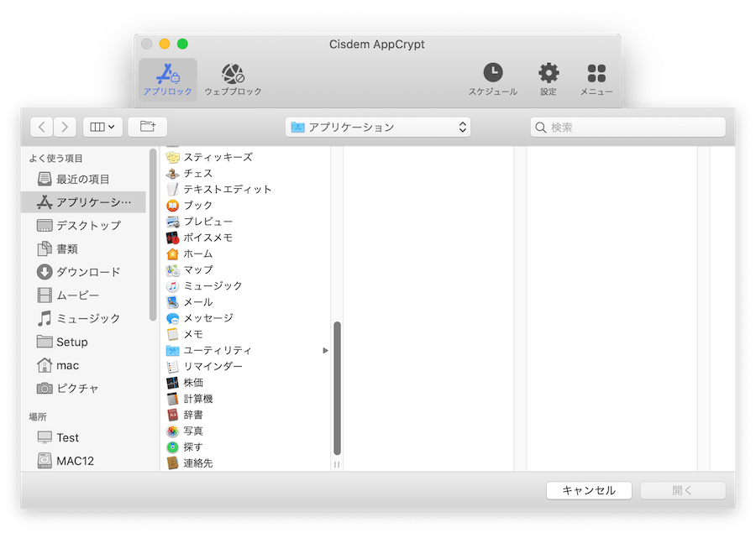The height and width of the screenshot is (533, 756).
Task: Focus the 検索 search field
Action: point(627,128)
